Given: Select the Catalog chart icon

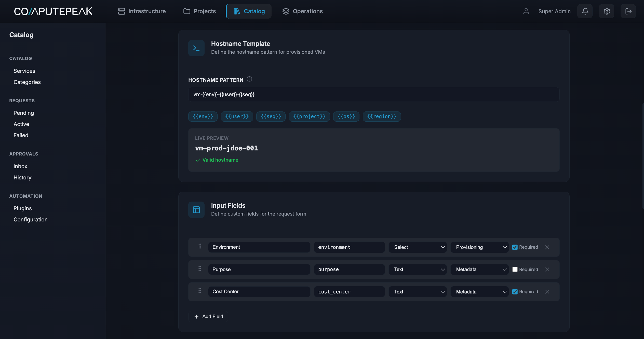Looking at the screenshot, I should coord(236,11).
